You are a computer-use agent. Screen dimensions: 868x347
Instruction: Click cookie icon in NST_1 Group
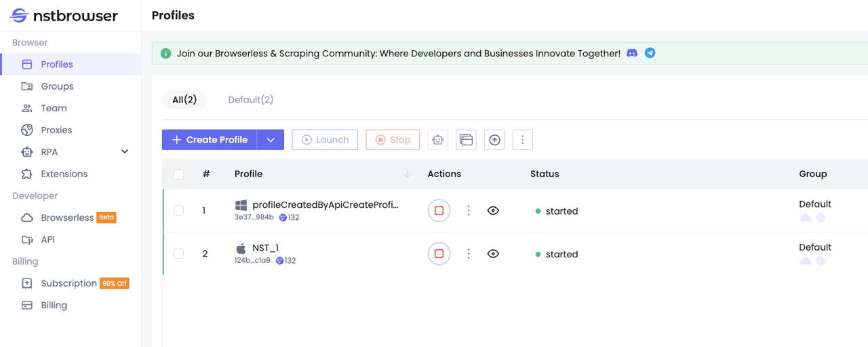tap(821, 261)
